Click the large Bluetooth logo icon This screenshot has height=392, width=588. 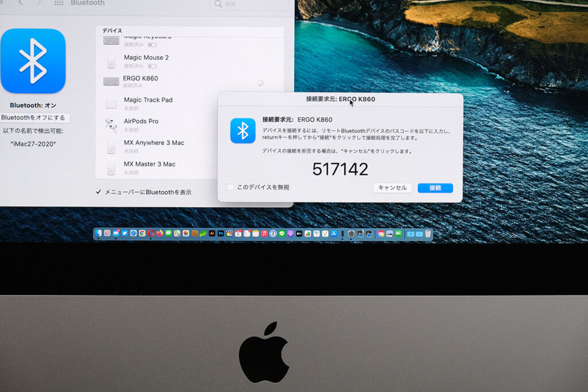[x=33, y=61]
